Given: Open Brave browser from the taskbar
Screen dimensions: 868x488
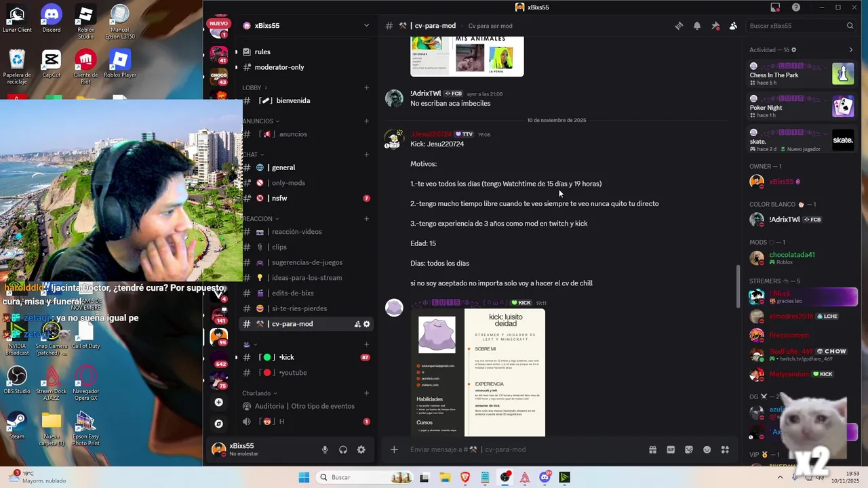Looking at the screenshot, I should [465, 477].
